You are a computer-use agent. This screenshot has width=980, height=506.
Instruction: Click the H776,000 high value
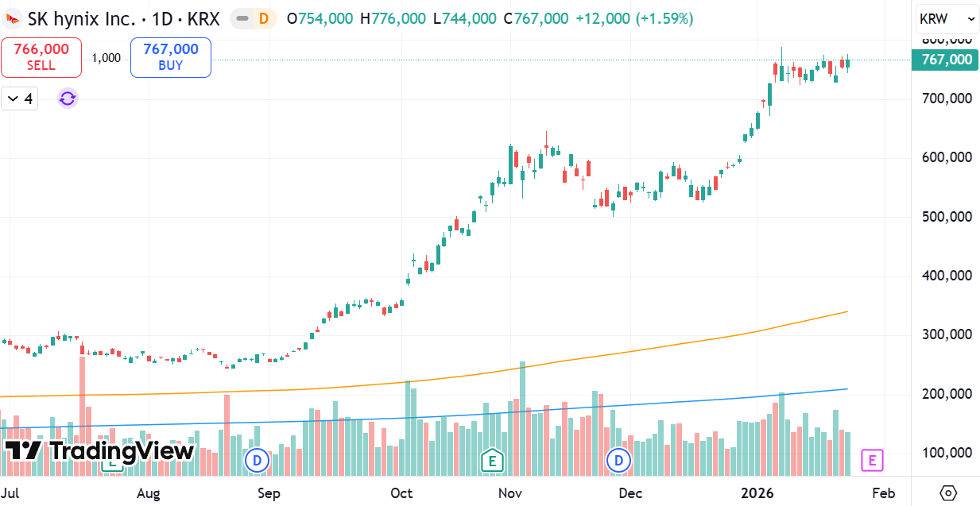(x=393, y=18)
